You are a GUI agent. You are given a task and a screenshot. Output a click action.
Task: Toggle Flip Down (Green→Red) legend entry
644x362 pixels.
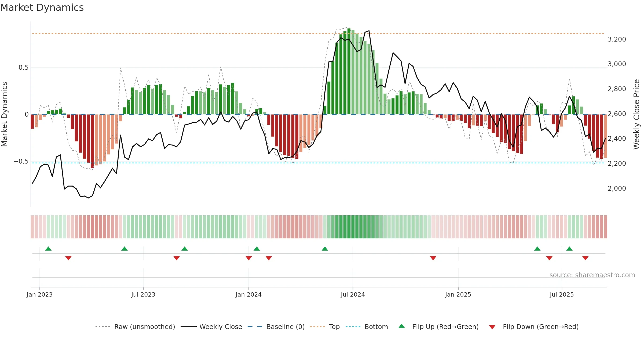click(x=534, y=327)
